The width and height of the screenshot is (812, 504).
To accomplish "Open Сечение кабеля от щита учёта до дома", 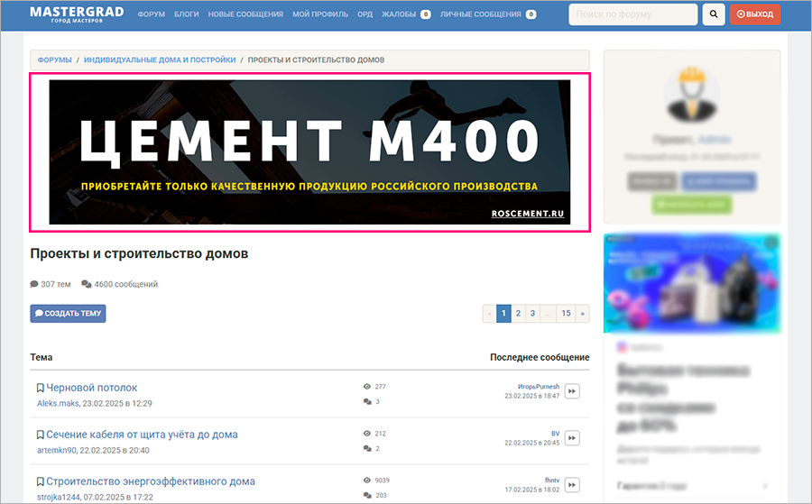I will 142,435.
